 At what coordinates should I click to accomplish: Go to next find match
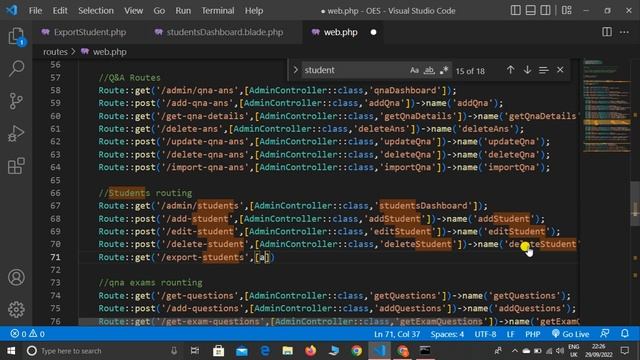point(527,70)
